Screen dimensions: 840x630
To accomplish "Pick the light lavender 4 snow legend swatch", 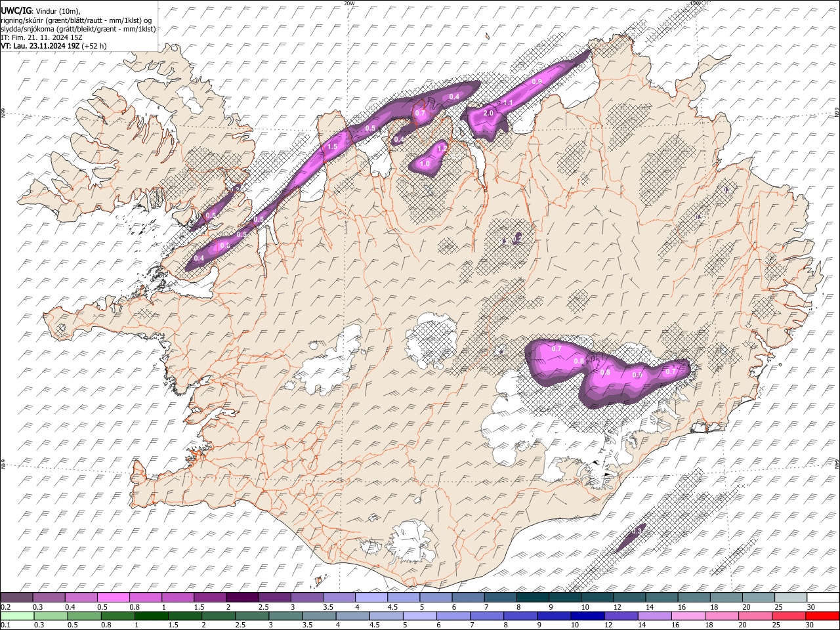I will (x=371, y=598).
